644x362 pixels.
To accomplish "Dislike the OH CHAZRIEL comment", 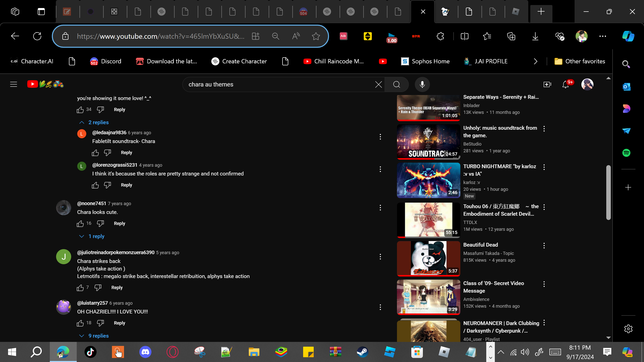I will 100,323.
